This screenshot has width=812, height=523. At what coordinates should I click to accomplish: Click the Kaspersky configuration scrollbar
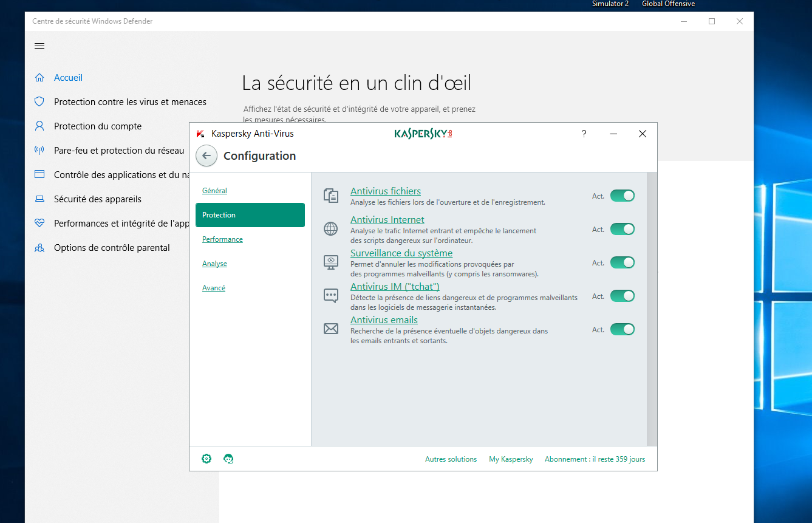point(652,309)
